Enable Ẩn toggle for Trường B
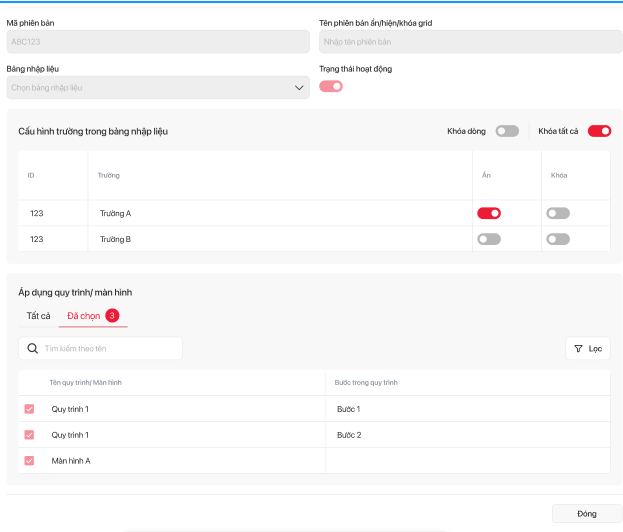This screenshot has height=532, width=623. point(489,239)
